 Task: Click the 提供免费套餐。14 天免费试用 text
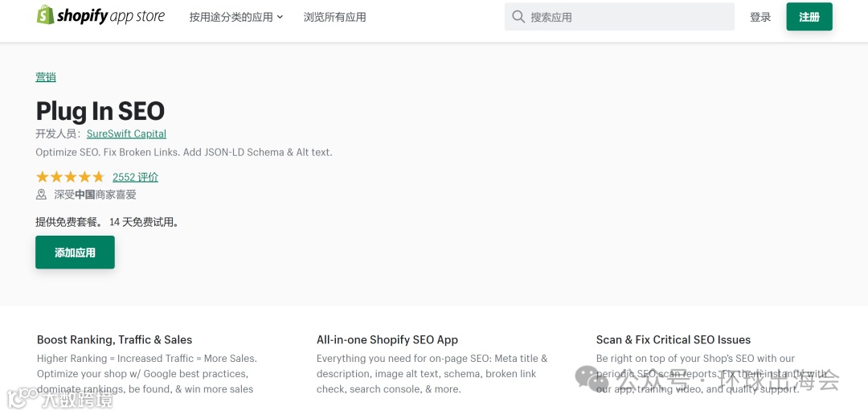(x=108, y=222)
